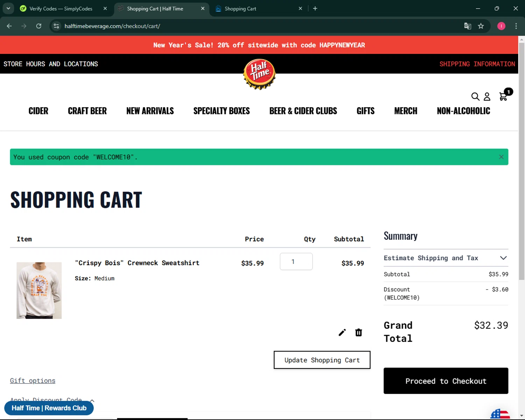Image resolution: width=525 pixels, height=420 pixels.
Task: Open Store Hours and Locations link
Action: pos(51,64)
